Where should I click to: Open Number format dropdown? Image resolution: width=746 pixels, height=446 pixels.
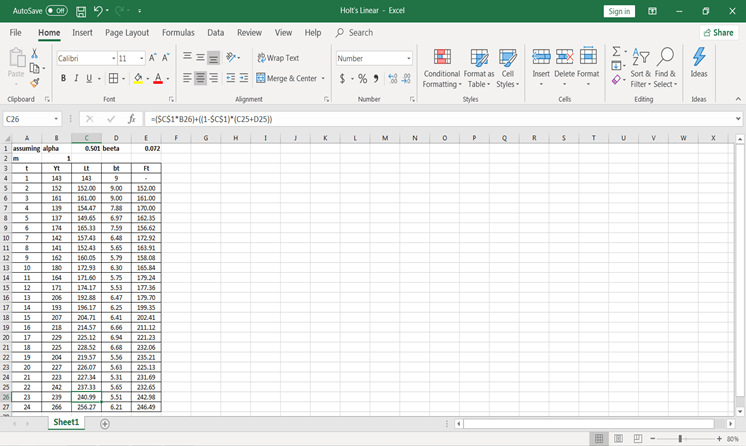(x=409, y=59)
